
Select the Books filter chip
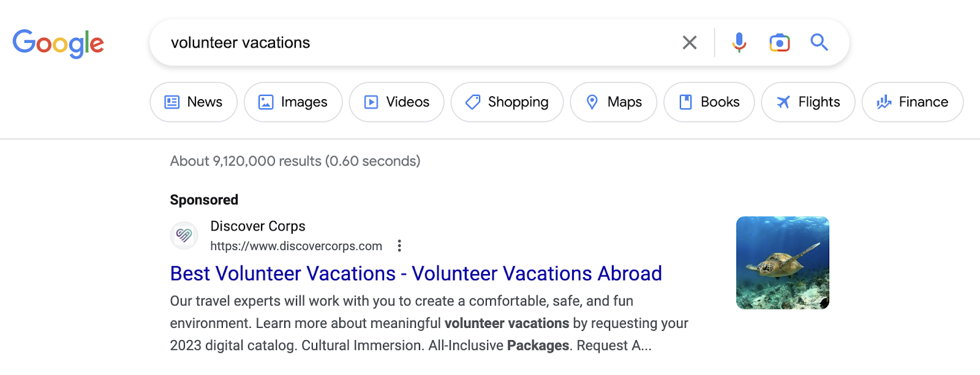pyautogui.click(x=709, y=102)
